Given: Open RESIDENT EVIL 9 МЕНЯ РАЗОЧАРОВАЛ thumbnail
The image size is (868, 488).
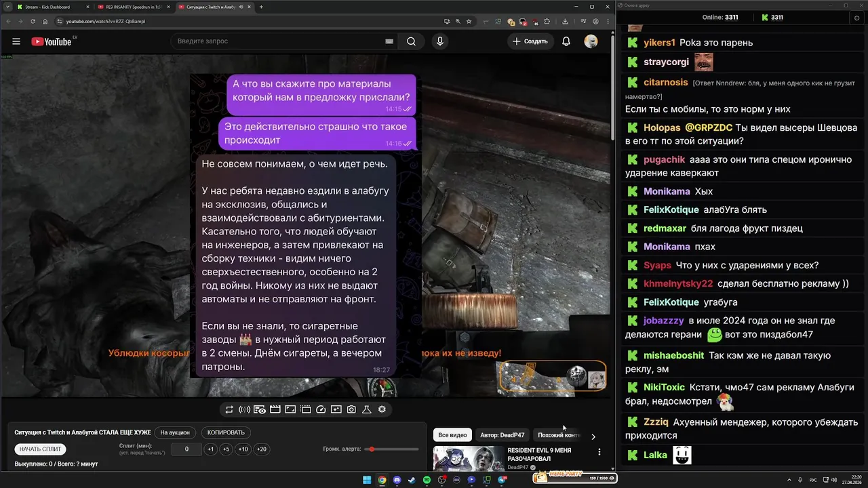Looking at the screenshot, I should pyautogui.click(x=467, y=458).
